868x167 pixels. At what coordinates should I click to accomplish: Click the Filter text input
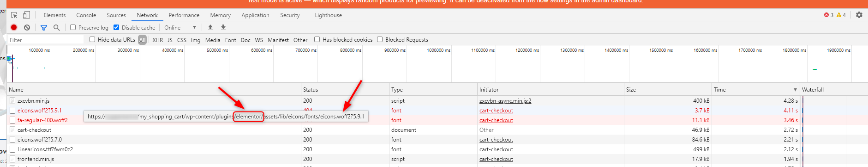46,40
